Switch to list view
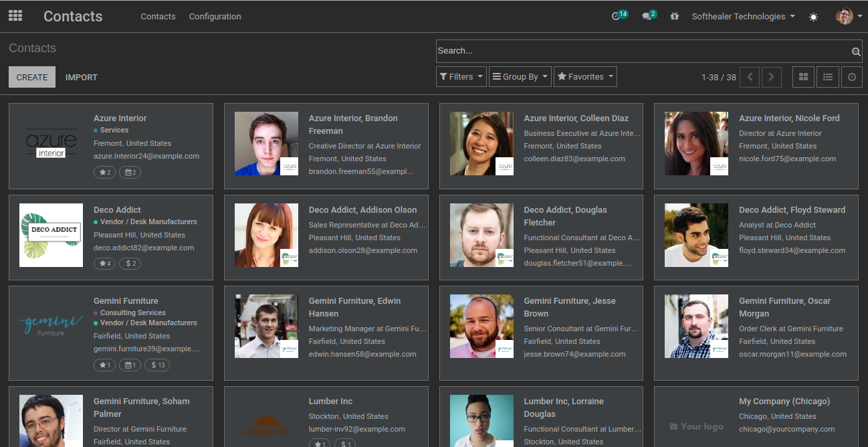 [x=828, y=77]
